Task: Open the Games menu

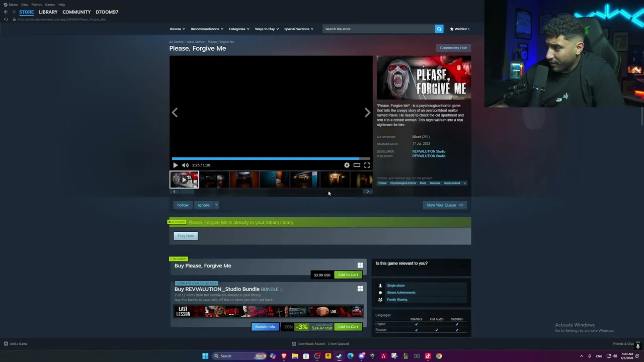Action: pyautogui.click(x=50, y=5)
